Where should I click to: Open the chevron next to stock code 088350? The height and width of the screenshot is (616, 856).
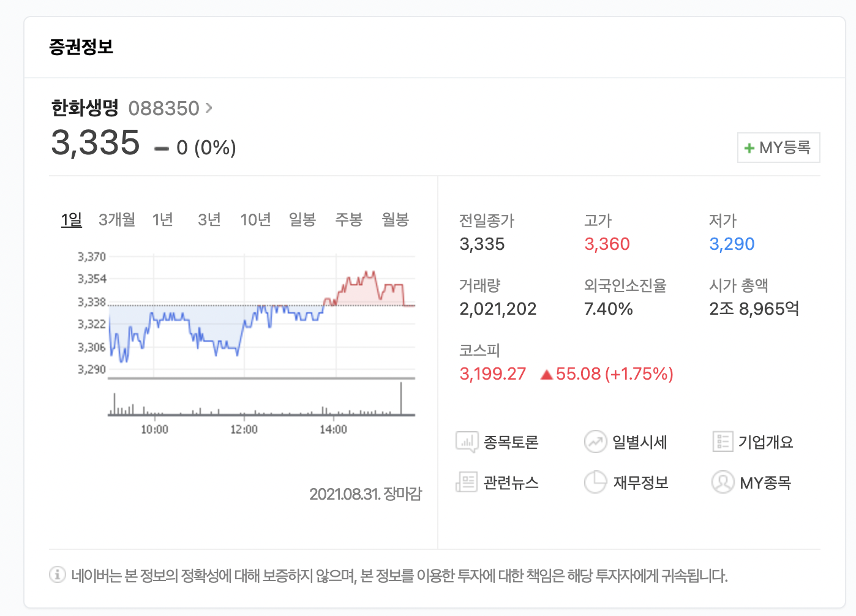(209, 108)
